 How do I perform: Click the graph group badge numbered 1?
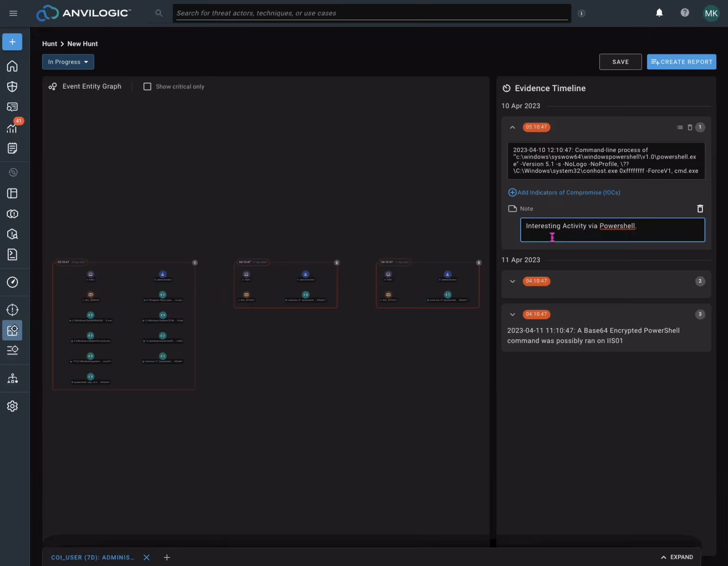[x=195, y=263]
